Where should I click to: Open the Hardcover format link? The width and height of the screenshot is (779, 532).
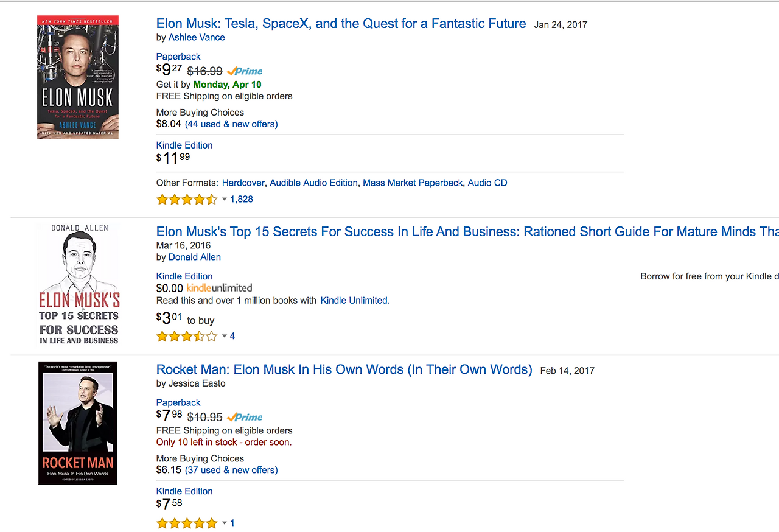(243, 183)
